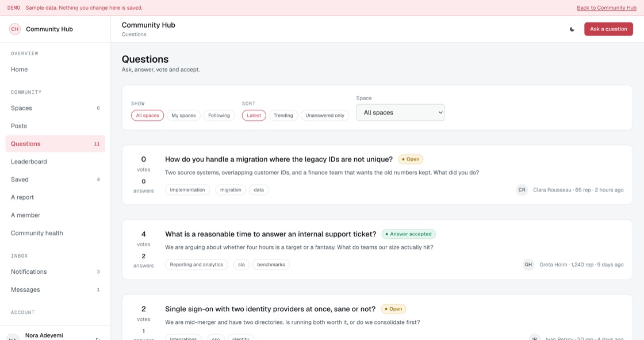The height and width of the screenshot is (340, 644).
Task: Open the internal support ticket question
Action: click(x=270, y=234)
